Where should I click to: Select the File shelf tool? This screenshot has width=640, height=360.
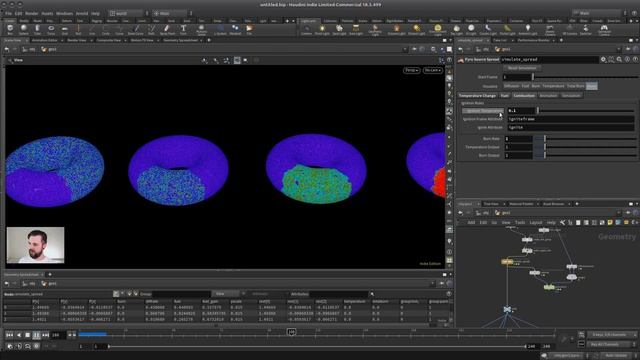tap(249, 29)
